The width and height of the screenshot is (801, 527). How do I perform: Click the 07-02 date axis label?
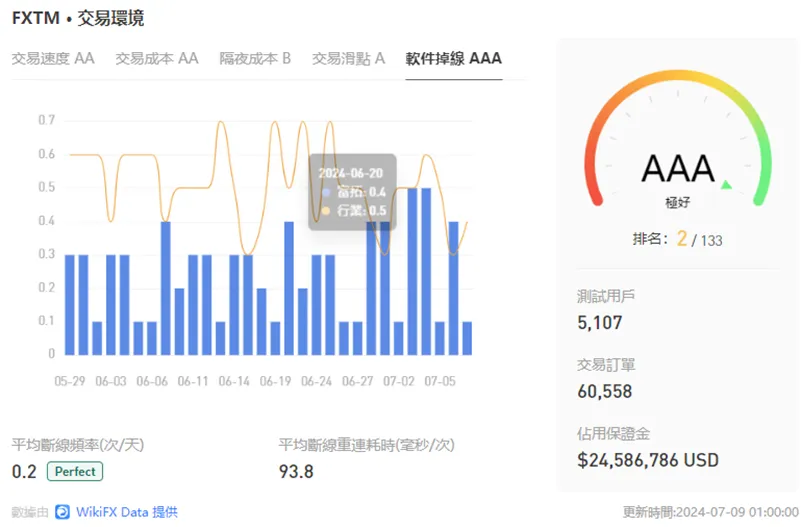[x=398, y=381]
